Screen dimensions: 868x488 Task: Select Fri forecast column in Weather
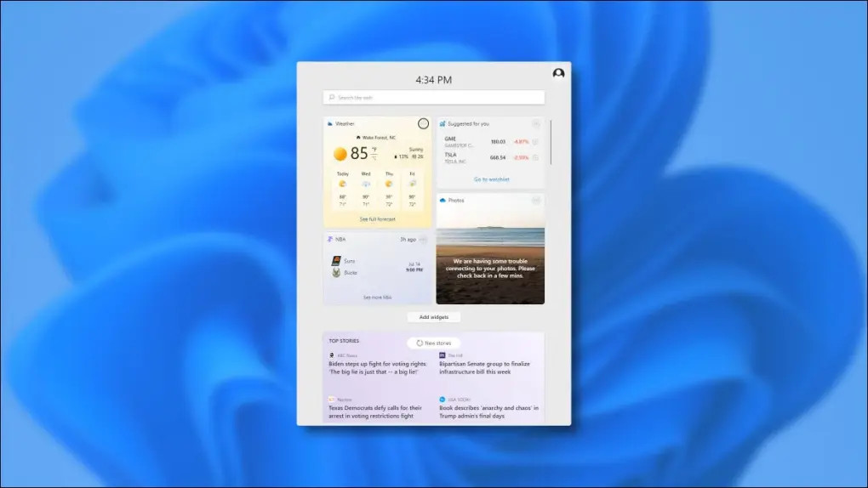[x=412, y=189]
